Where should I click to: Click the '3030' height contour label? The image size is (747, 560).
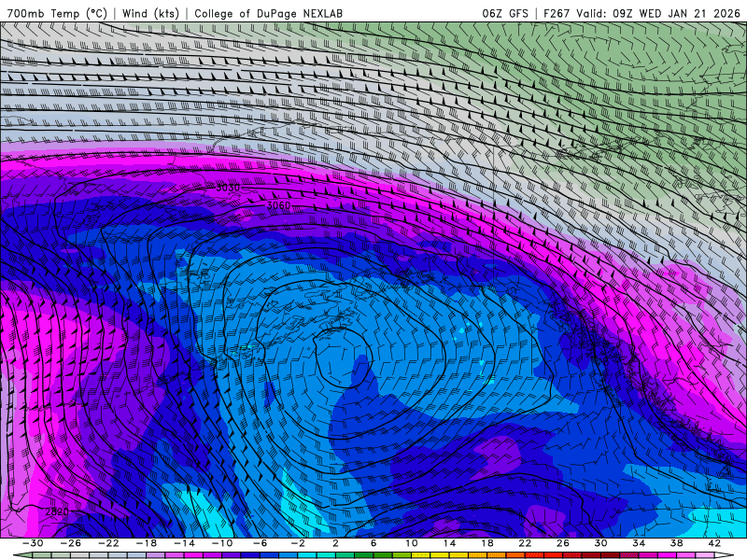coord(228,188)
